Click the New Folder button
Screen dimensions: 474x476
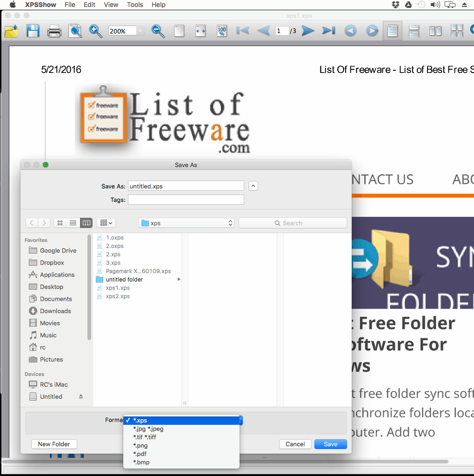click(54, 444)
